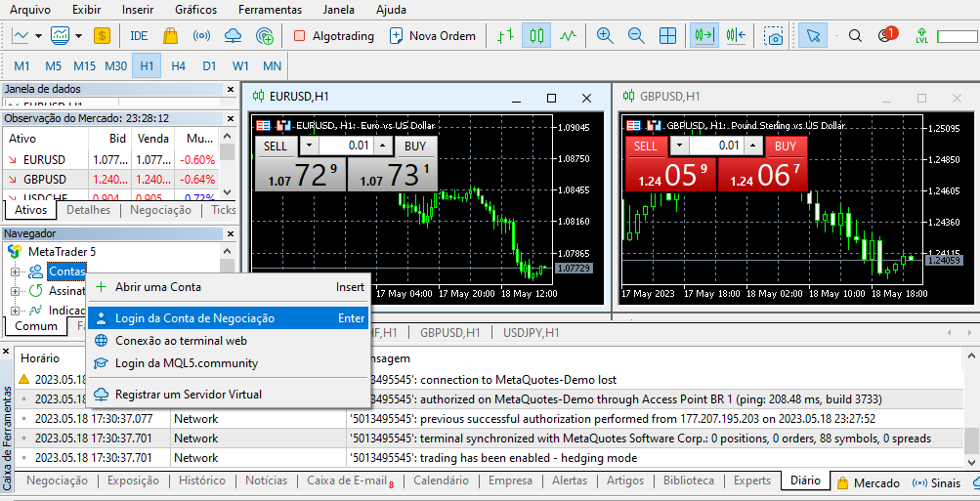Expand the Assinaturas tree node
Viewport: 980px width, 501px height.
coord(15,291)
